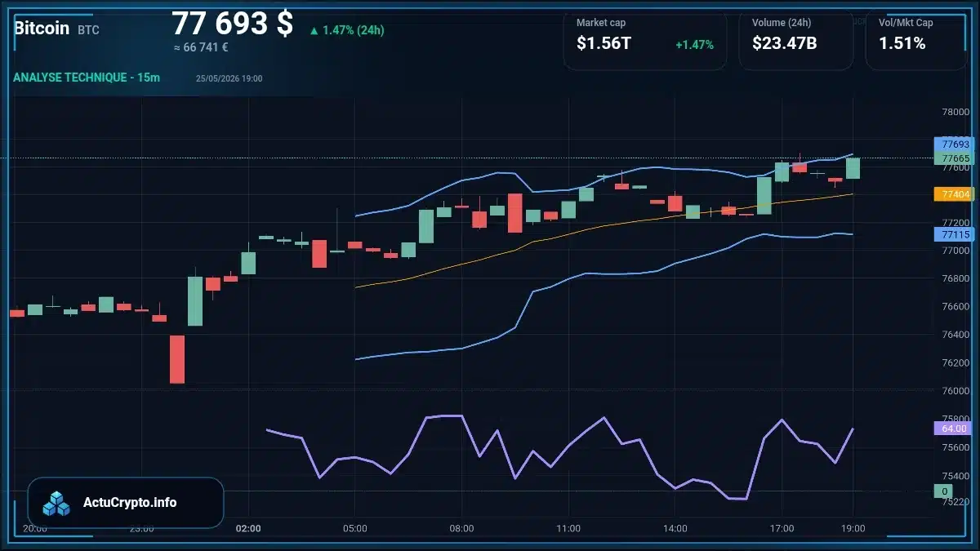
Task: Click the 77000 price axis label
Action: click(x=955, y=251)
